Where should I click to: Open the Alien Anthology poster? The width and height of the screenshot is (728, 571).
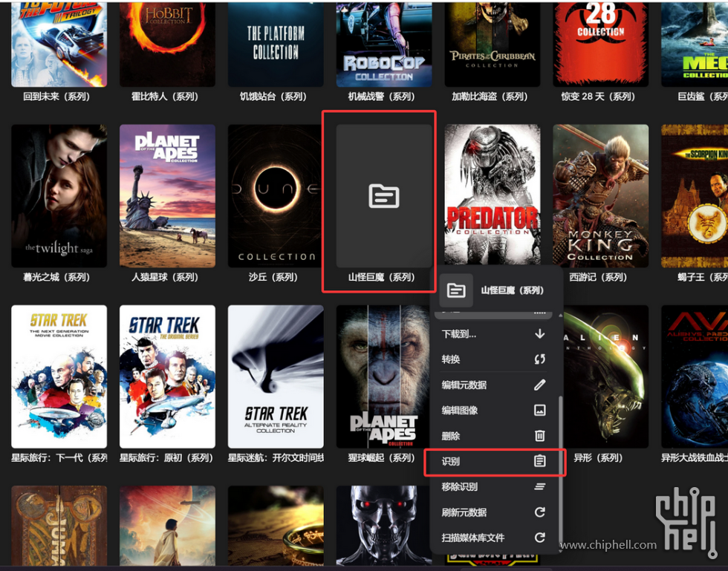pyautogui.click(x=605, y=376)
